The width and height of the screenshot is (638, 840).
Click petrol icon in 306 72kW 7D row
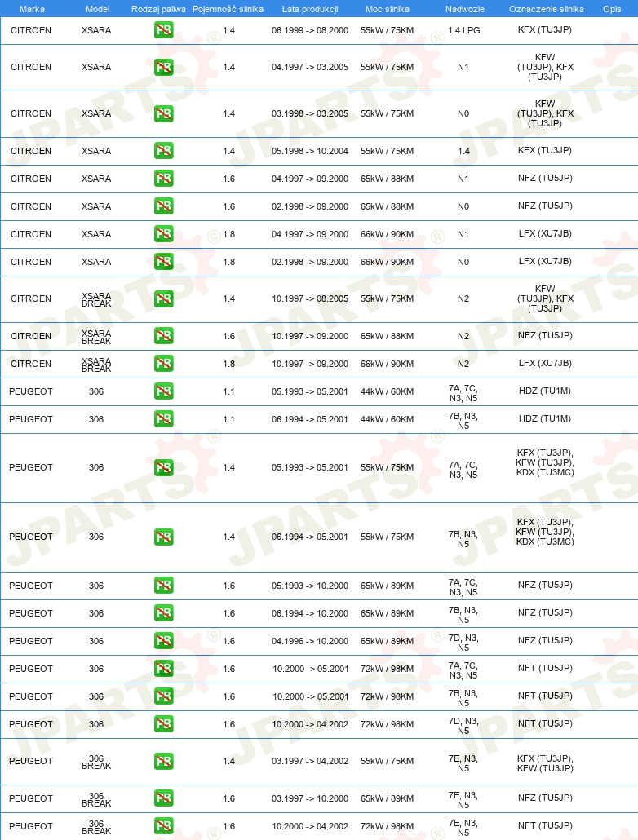[x=163, y=724]
